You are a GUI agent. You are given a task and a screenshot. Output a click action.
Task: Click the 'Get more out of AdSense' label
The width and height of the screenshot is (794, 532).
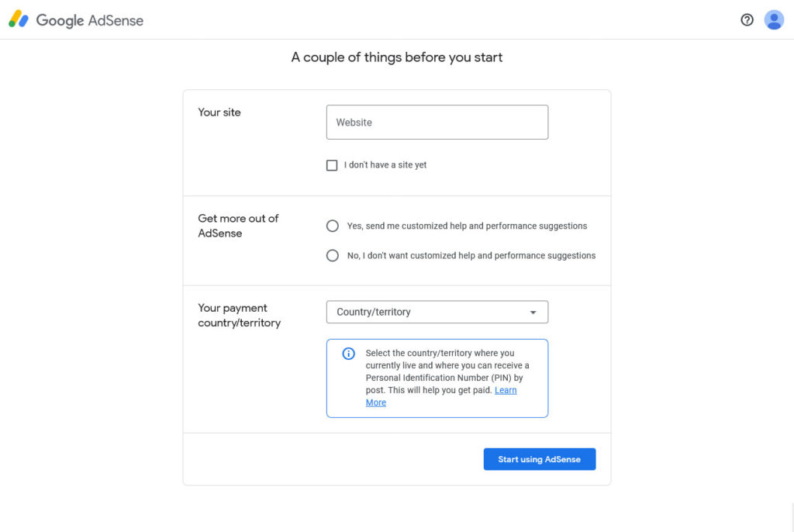(x=238, y=226)
